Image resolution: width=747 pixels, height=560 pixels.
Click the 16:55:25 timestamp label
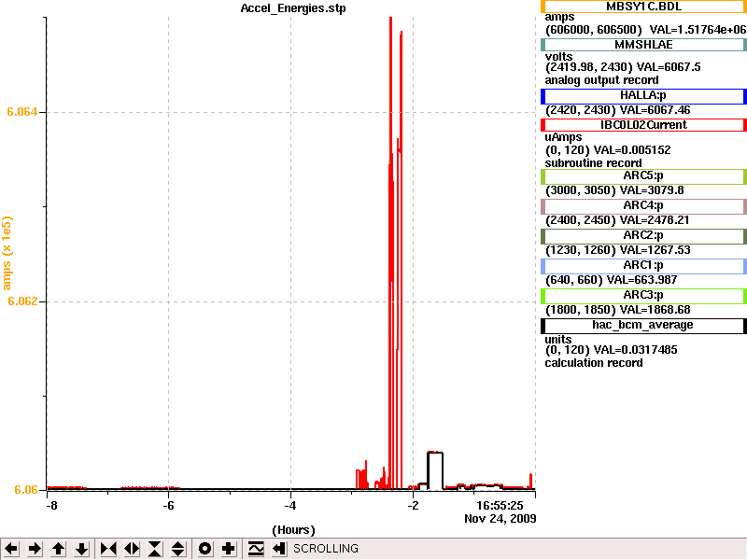[x=500, y=506]
